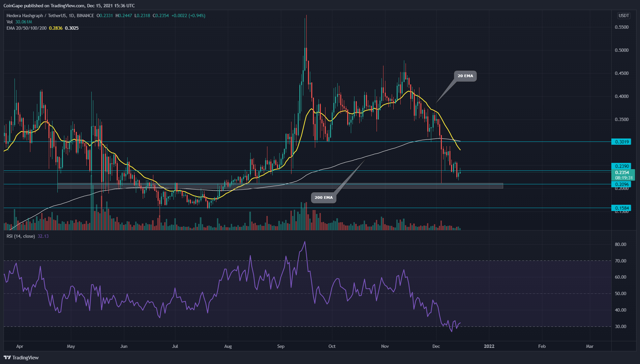Click the RSI 50.00 axis label
The height and width of the screenshot is (364, 640).
click(x=621, y=293)
